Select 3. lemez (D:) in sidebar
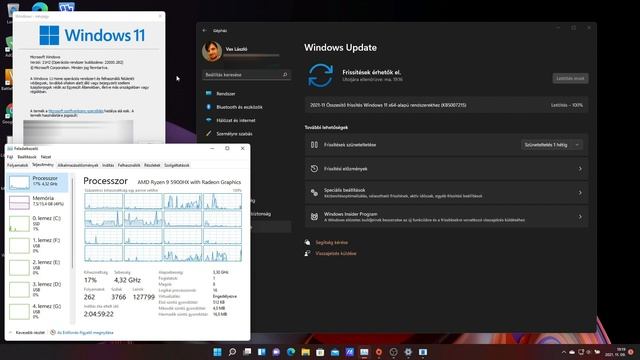640x360 pixels. [38, 290]
